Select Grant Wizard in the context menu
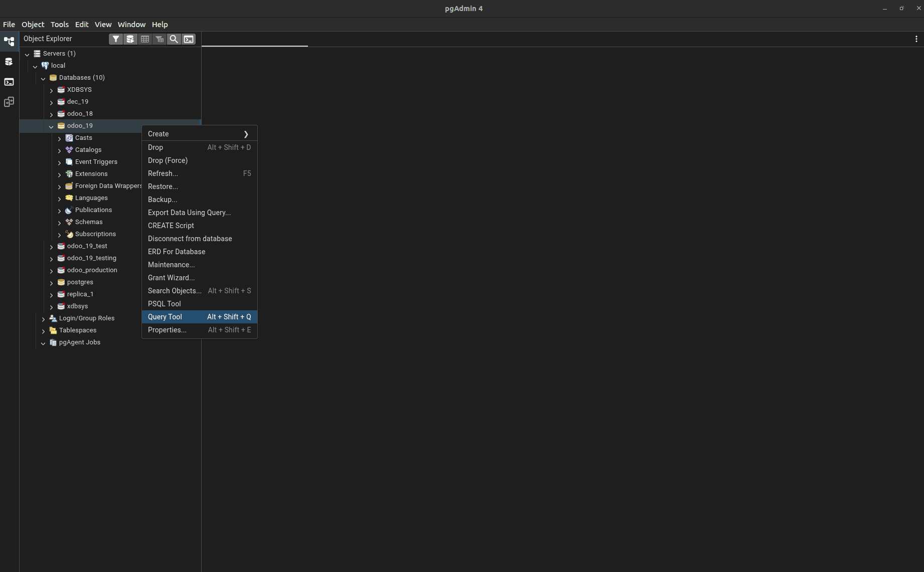924x572 pixels. (171, 278)
